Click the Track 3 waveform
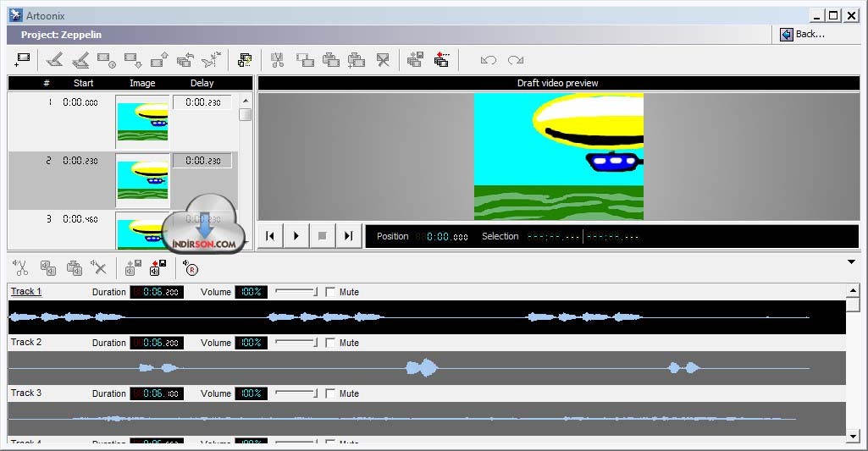Screen dimensions: 868x451 pos(427,418)
